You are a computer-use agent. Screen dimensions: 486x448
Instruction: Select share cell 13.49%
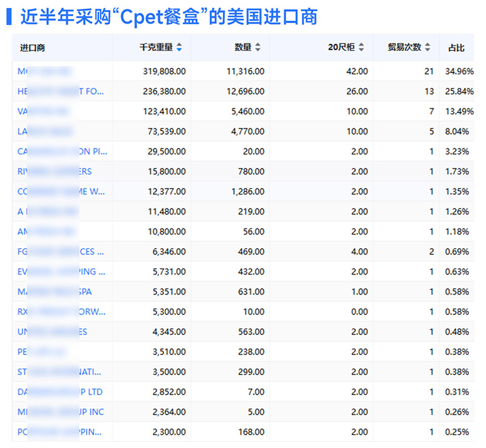pyautogui.click(x=459, y=111)
